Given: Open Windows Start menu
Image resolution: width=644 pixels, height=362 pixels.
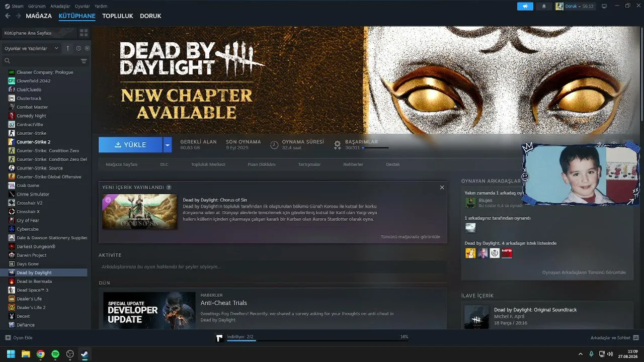Looking at the screenshot, I should point(11,354).
